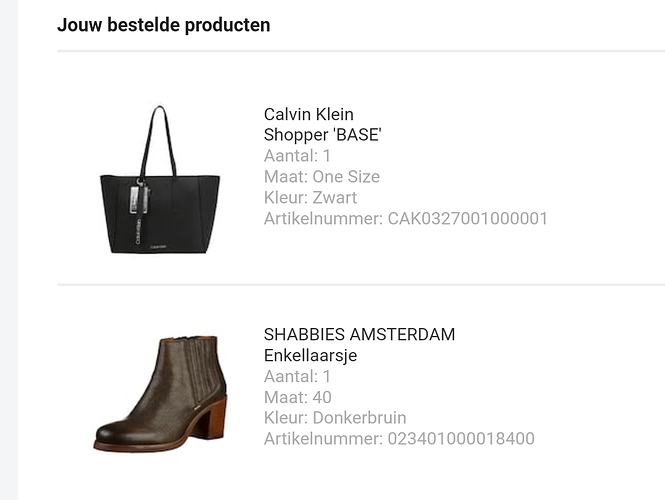
Task: Click article number 023401000018400
Action: tap(398, 438)
